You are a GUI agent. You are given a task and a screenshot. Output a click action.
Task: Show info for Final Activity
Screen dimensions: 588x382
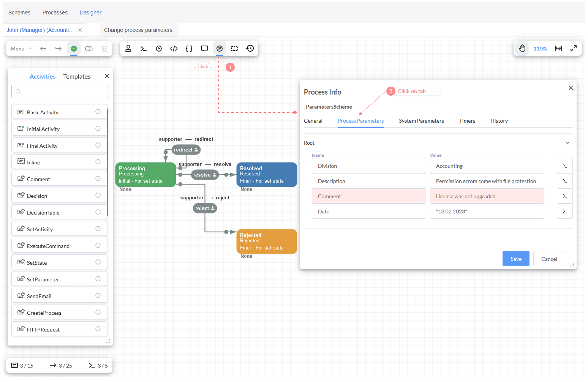98,145
